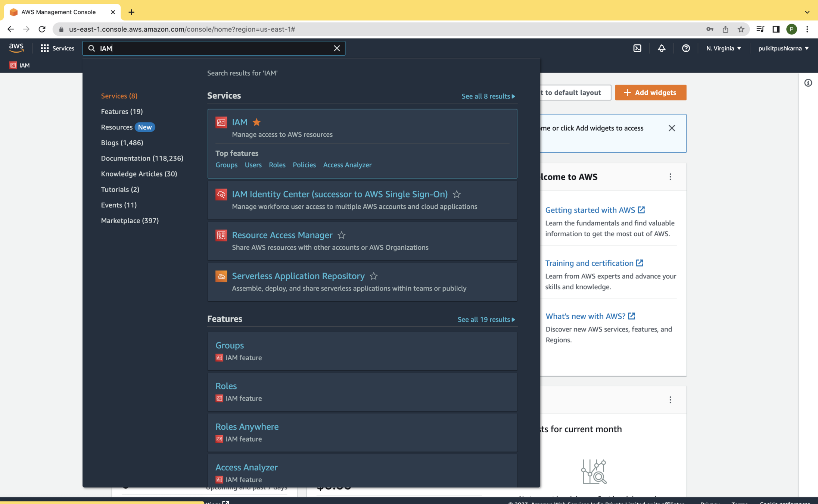Unfavorite the IAM service star
Image resolution: width=818 pixels, height=504 pixels.
coord(256,122)
